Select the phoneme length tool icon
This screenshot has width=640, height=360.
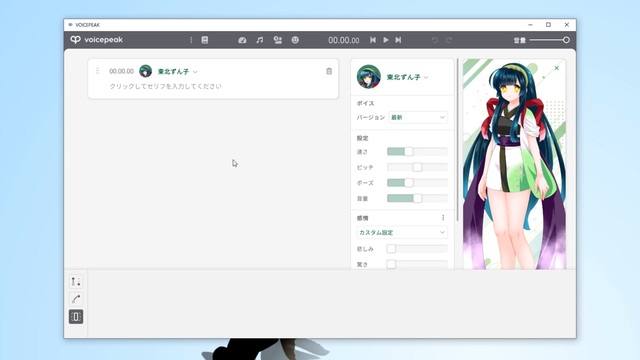(76, 316)
